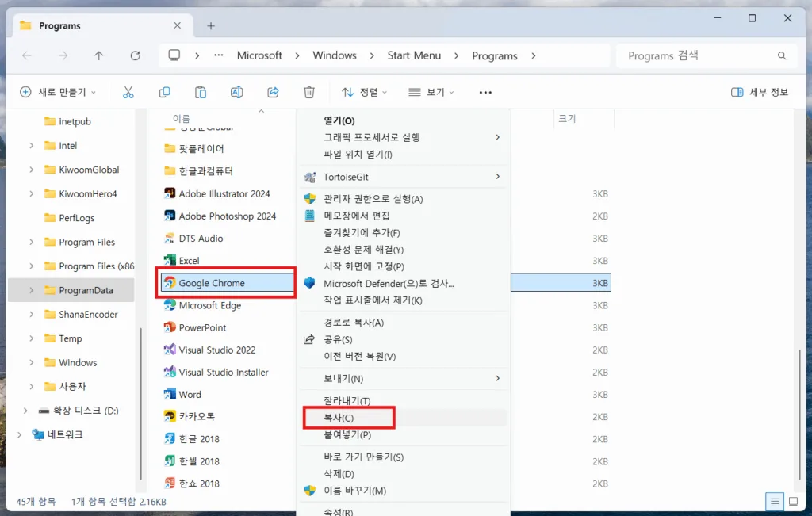The image size is (812, 516).
Task: Click Start Menu in the address breadcrumb
Action: tap(414, 55)
